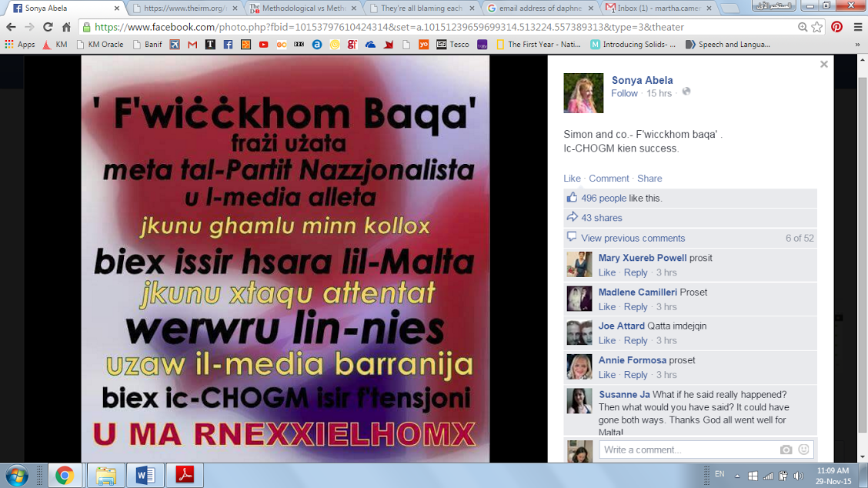Expand View previous comments
Image resolution: width=868 pixels, height=488 pixels.
633,238
